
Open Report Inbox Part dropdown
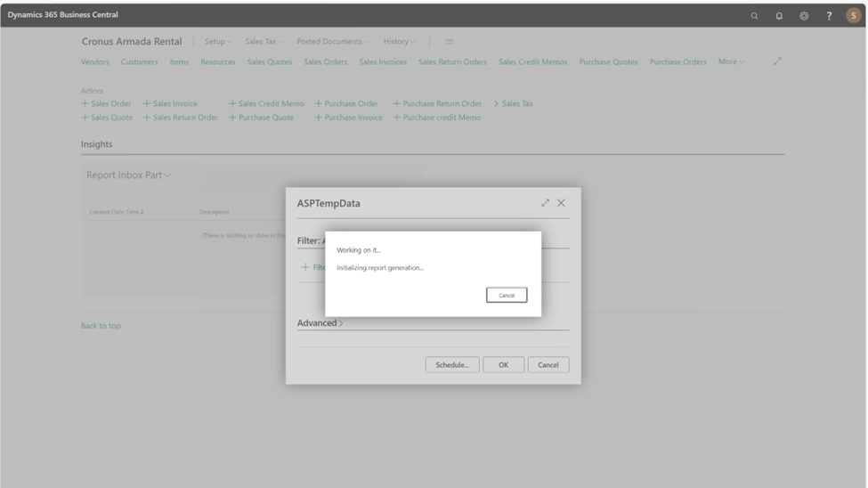128,175
